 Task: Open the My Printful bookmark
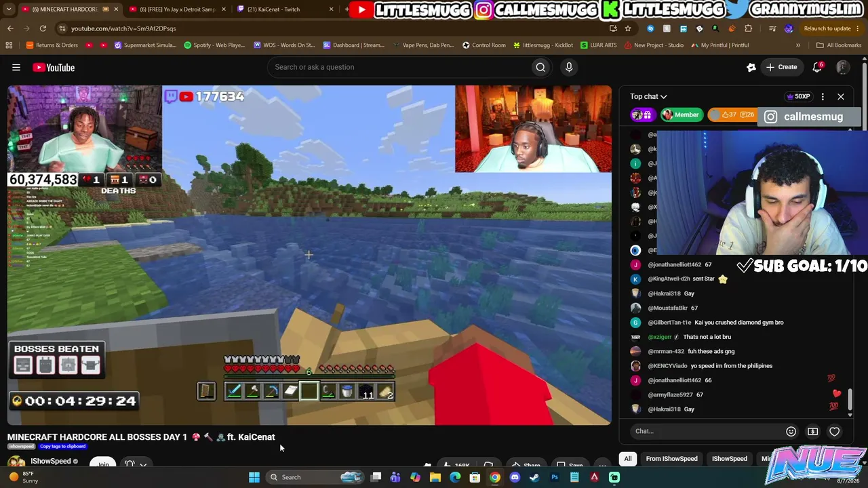click(x=720, y=45)
